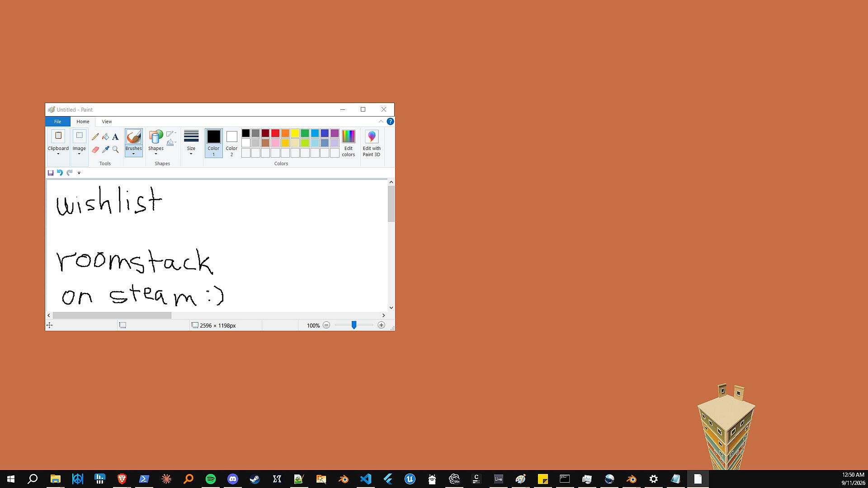868x488 pixels.
Task: Pick the red color swatch
Action: [275, 133]
